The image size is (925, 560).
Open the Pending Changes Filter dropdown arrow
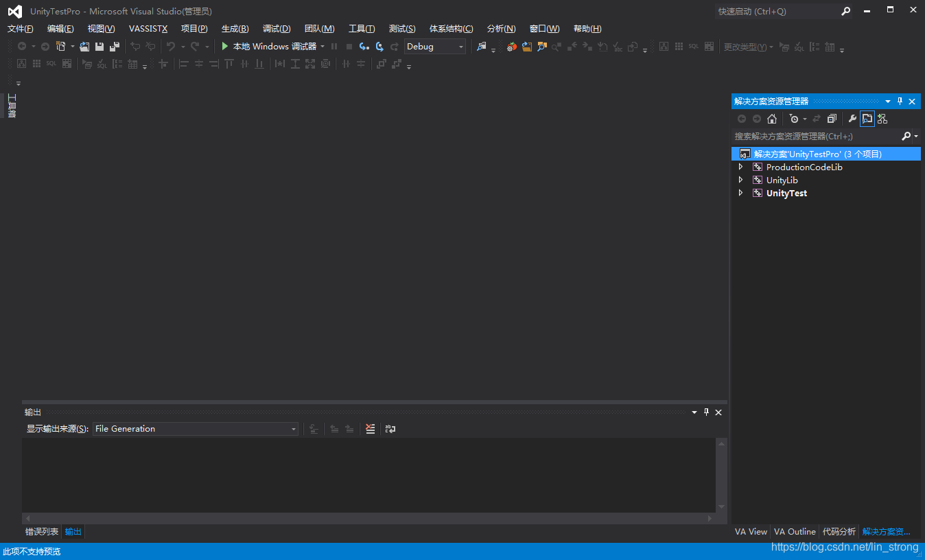coord(805,119)
